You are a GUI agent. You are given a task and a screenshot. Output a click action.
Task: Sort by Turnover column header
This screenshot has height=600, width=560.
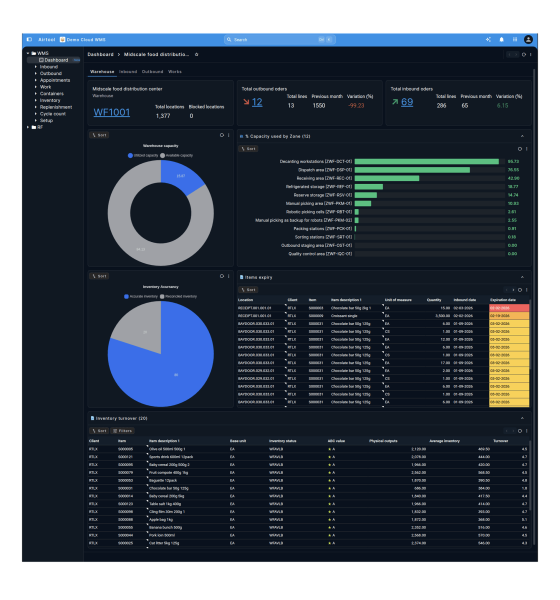pyautogui.click(x=500, y=441)
